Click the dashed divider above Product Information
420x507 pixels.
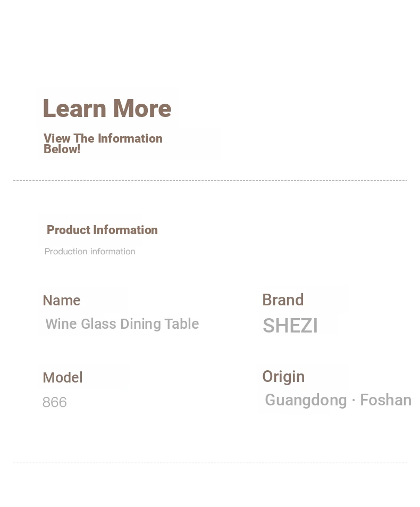[x=210, y=180]
